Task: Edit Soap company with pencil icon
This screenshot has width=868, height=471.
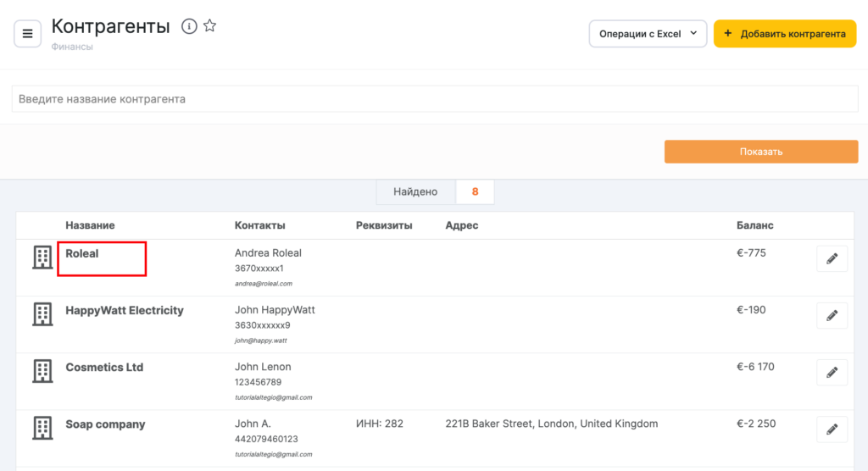Action: point(832,429)
